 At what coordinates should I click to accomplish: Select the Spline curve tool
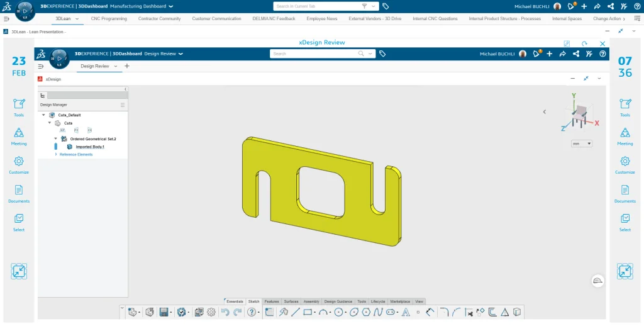[x=378, y=312]
